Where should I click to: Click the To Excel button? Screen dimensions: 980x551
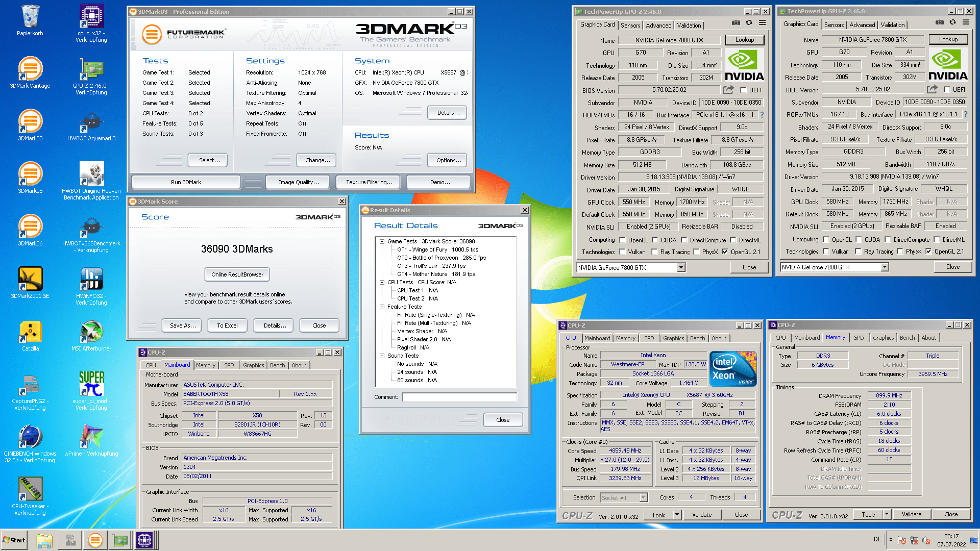pyautogui.click(x=227, y=325)
